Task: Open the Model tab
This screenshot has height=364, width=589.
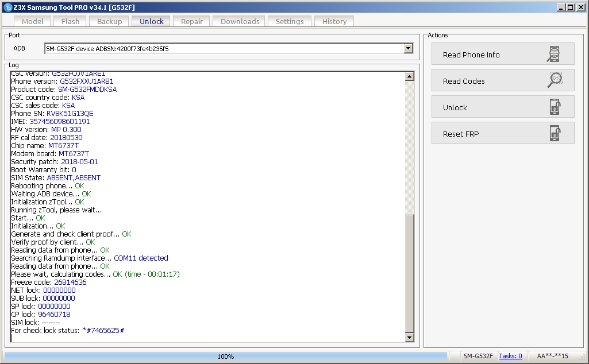Action: 32,21
